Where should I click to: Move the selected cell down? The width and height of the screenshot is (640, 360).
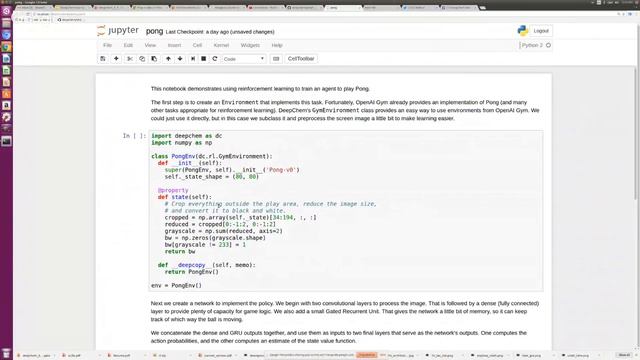click(180, 59)
